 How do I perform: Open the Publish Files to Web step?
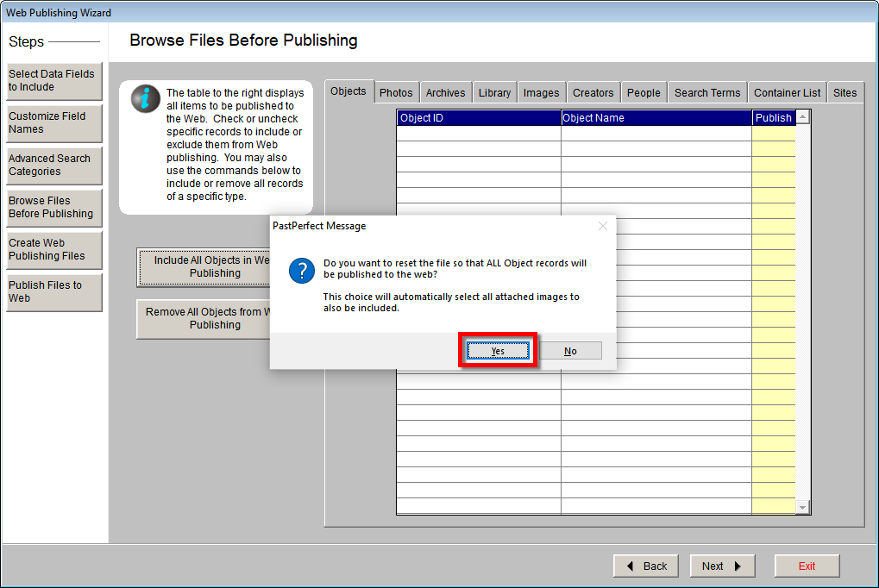[53, 291]
